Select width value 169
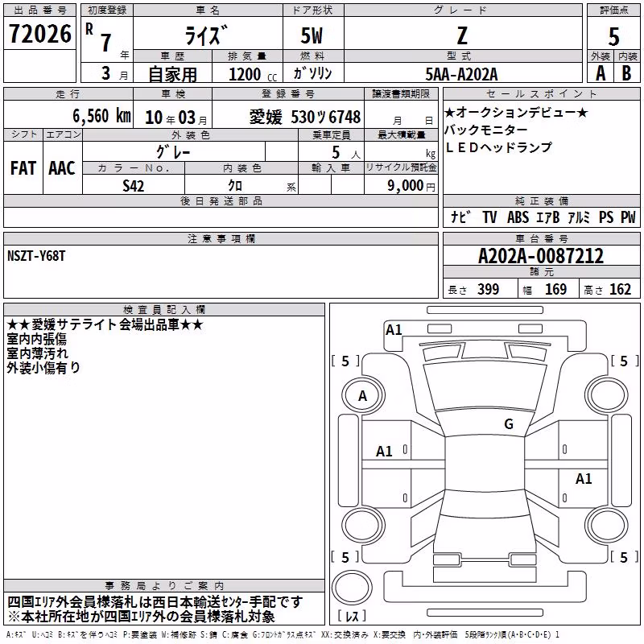Image resolution: width=644 pixels, height=644 pixels. pyautogui.click(x=555, y=289)
